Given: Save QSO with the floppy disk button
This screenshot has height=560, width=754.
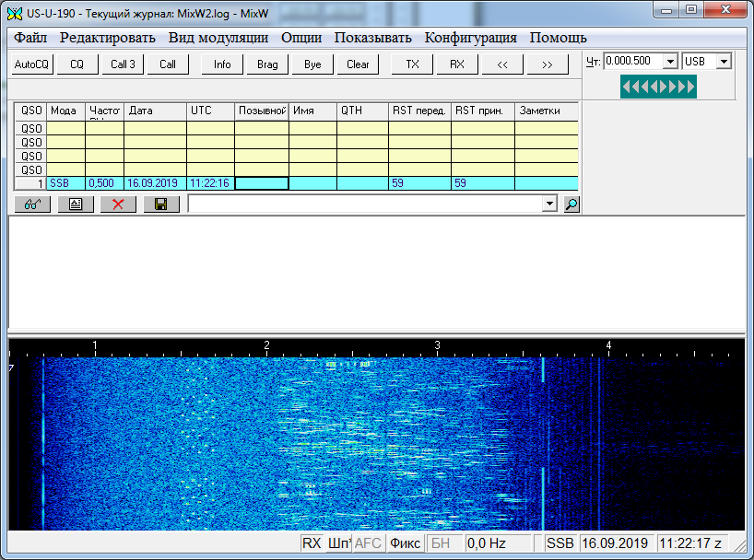Looking at the screenshot, I should click(x=161, y=204).
